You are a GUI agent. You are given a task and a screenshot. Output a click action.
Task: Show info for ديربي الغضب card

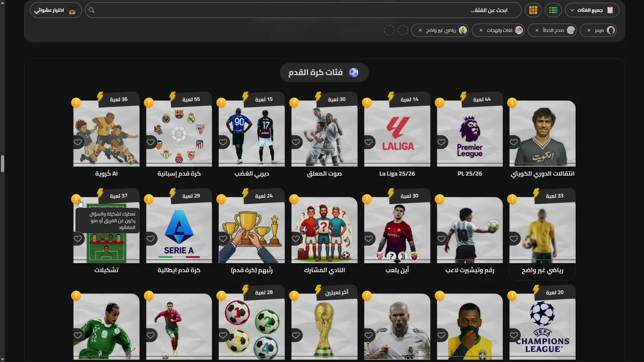(221, 103)
